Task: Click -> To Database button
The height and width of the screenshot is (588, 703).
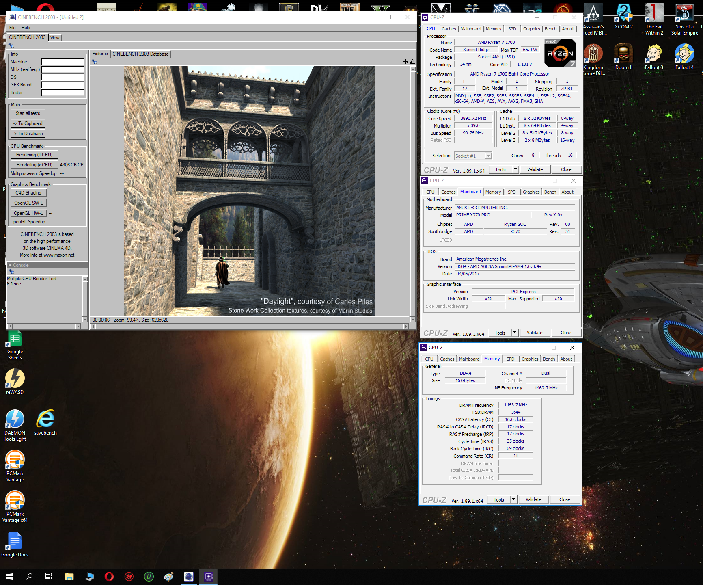Action: pos(28,134)
